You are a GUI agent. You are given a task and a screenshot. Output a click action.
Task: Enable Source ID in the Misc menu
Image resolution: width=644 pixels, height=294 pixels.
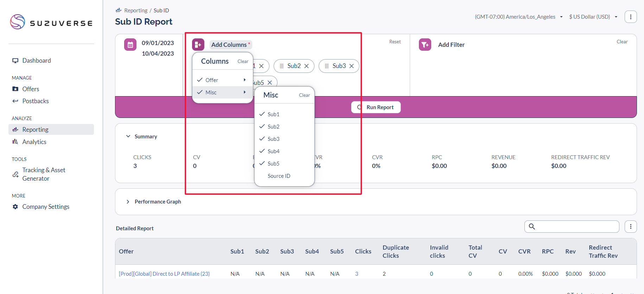(279, 176)
